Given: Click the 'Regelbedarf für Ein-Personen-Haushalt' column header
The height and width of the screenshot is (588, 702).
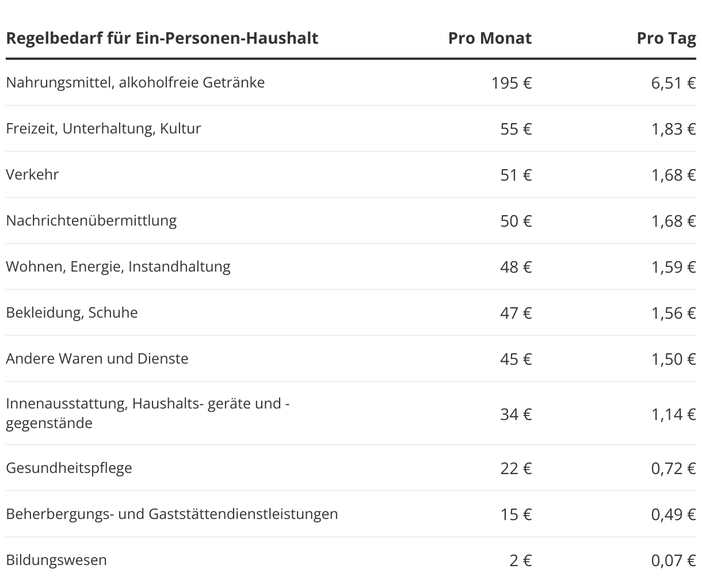Looking at the screenshot, I should [x=162, y=39].
